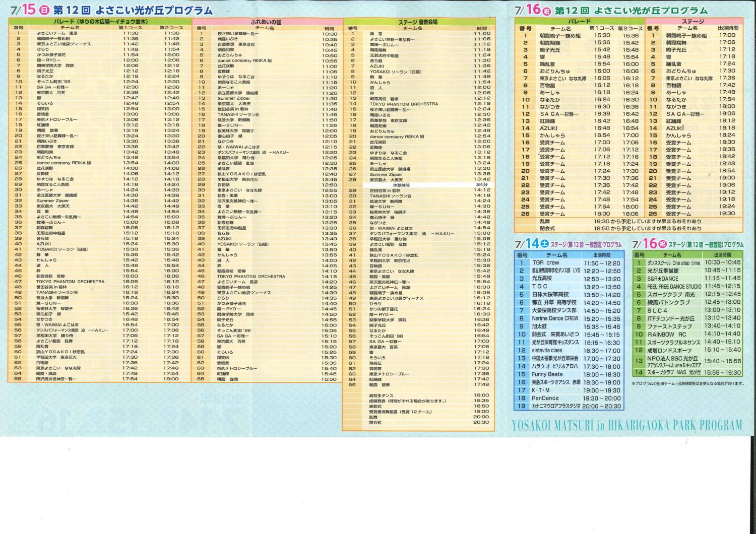Click 光丘高校 in the 7/14 stage table
Viewport: 756px width, 534px height.
point(542,278)
